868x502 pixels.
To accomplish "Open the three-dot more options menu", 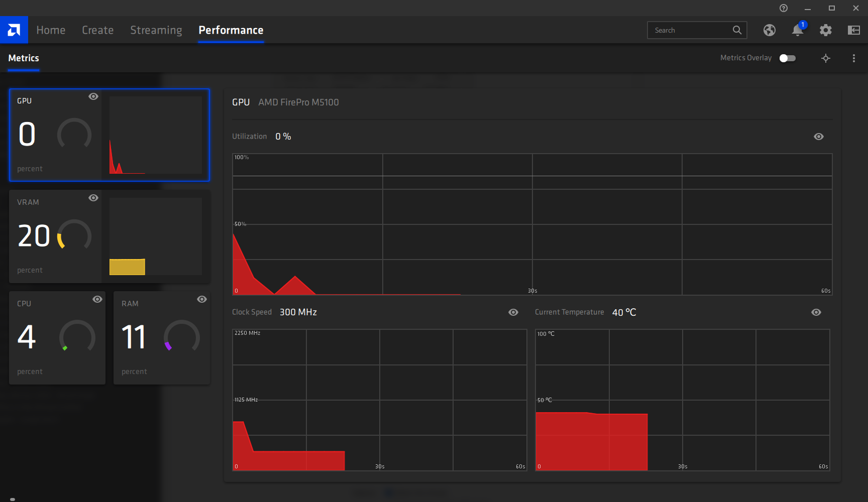I will [854, 58].
